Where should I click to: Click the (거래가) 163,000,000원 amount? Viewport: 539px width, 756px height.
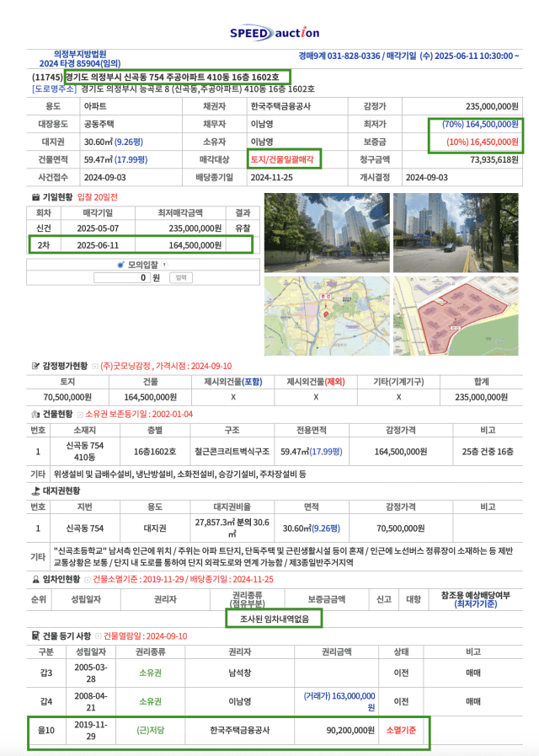tap(339, 702)
